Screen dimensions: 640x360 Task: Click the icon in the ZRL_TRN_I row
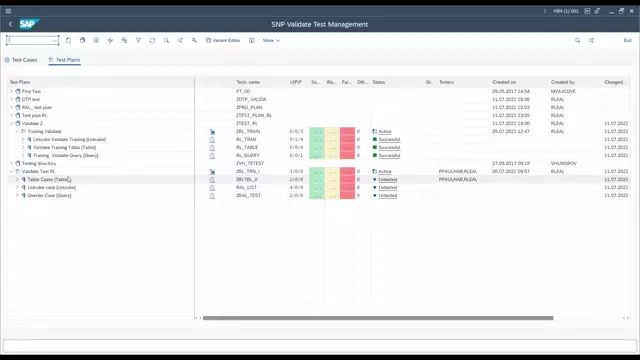tap(212, 171)
